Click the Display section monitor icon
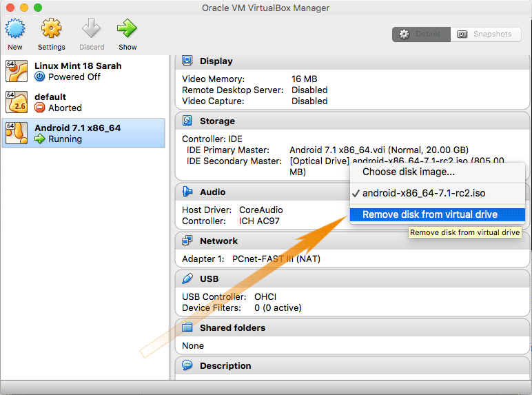Screen dimensions: 532x395 pyautogui.click(x=187, y=61)
